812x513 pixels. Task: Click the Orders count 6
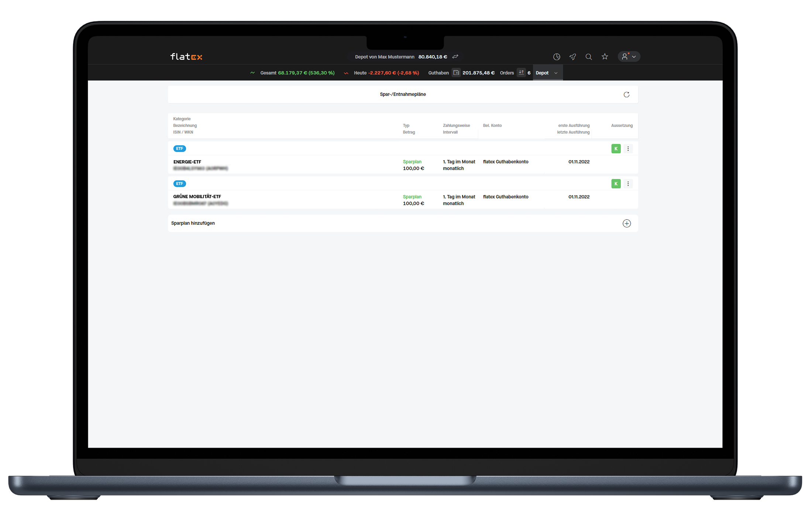[x=529, y=73]
